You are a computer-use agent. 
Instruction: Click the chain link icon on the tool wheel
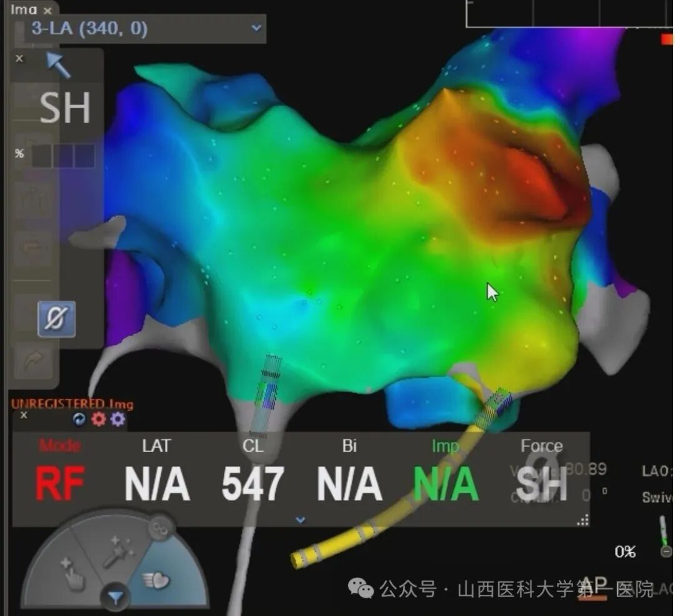click(161, 528)
